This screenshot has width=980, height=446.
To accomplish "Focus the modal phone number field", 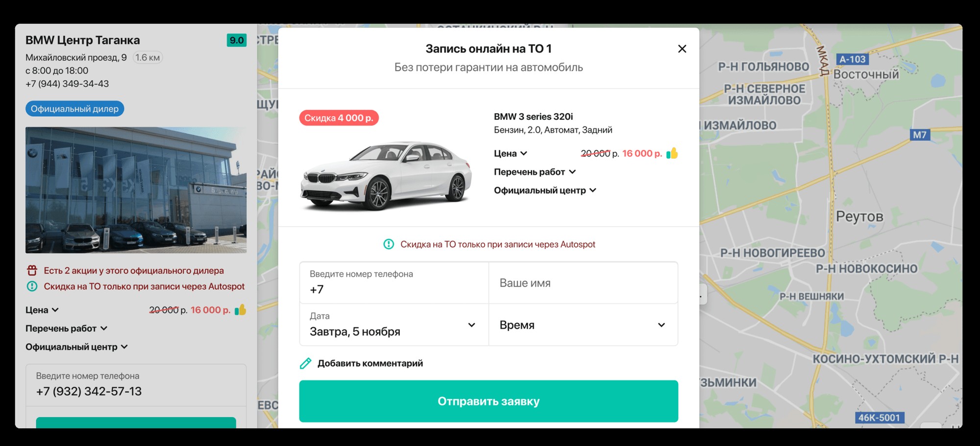I will (394, 283).
